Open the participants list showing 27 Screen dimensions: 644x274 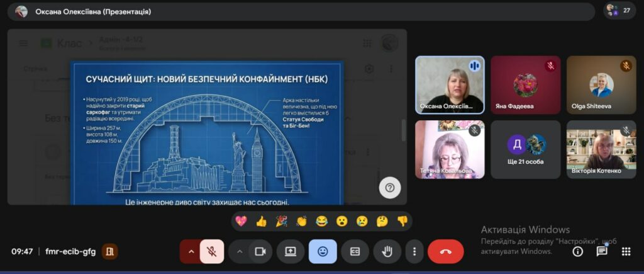click(x=619, y=11)
